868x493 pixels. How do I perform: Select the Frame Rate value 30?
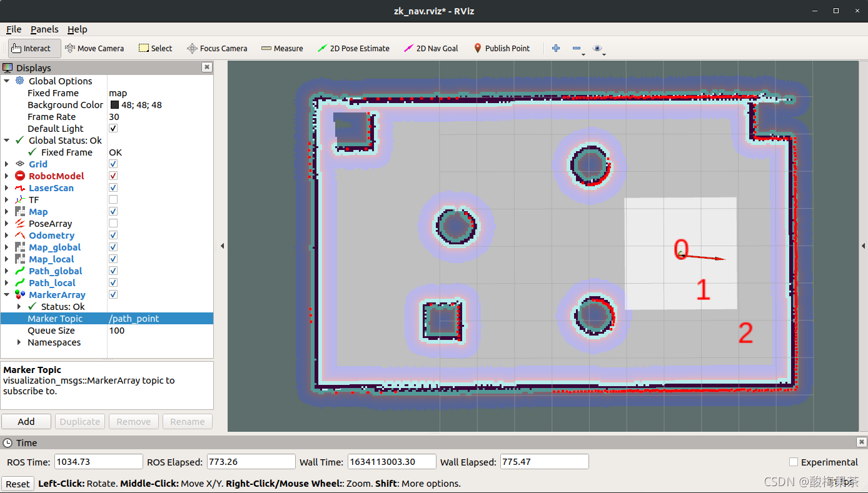pyautogui.click(x=114, y=116)
